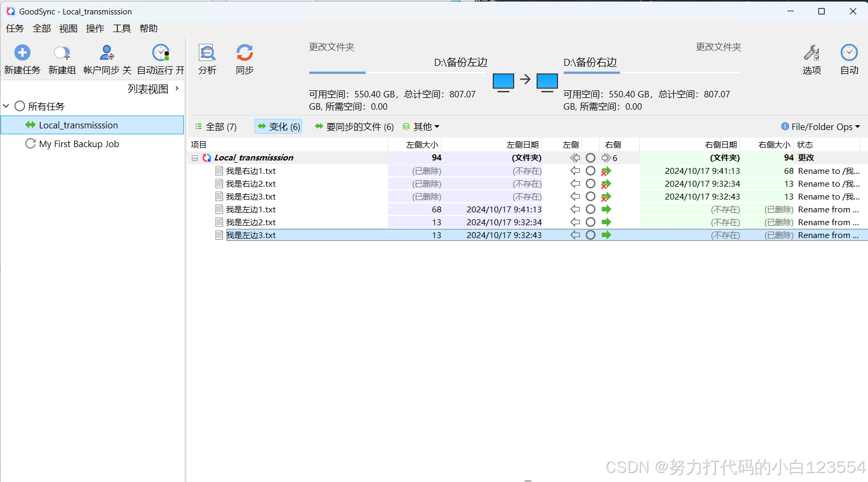Open the 帮助 menu
This screenshot has width=868, height=482.
tap(149, 28)
